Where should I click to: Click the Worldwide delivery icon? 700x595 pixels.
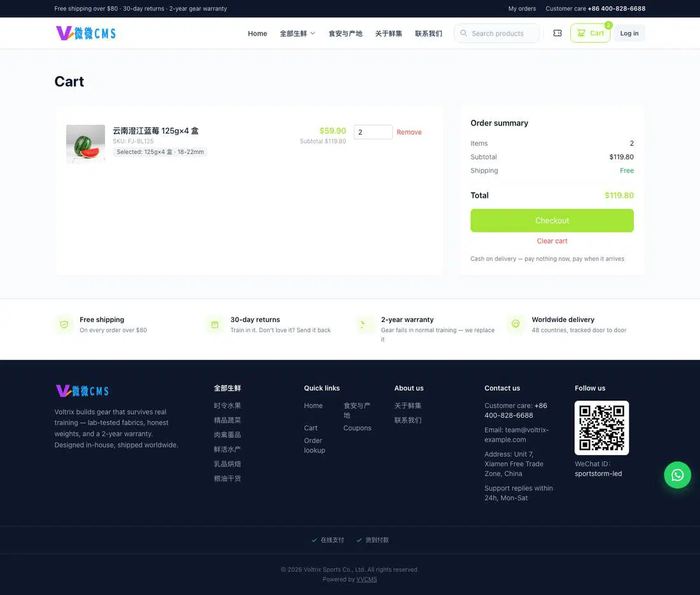point(515,325)
